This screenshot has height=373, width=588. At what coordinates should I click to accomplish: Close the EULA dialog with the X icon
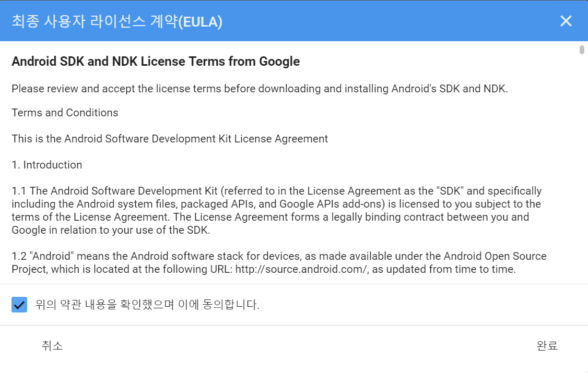tap(566, 21)
